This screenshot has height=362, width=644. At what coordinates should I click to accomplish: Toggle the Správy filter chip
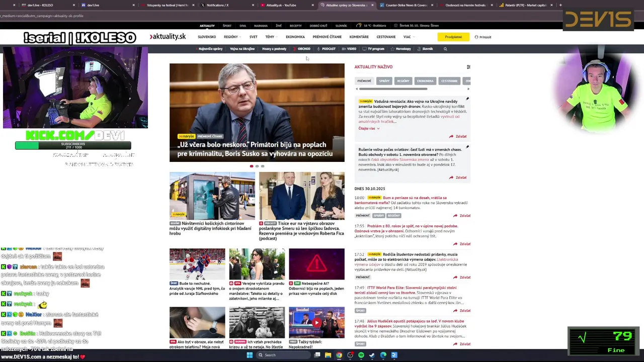[x=384, y=81]
